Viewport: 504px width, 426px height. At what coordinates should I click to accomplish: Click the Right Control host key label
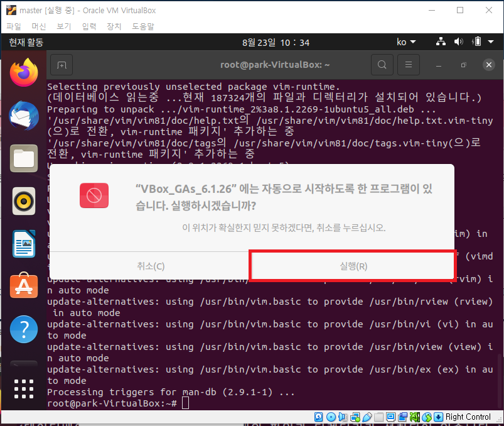click(x=468, y=417)
